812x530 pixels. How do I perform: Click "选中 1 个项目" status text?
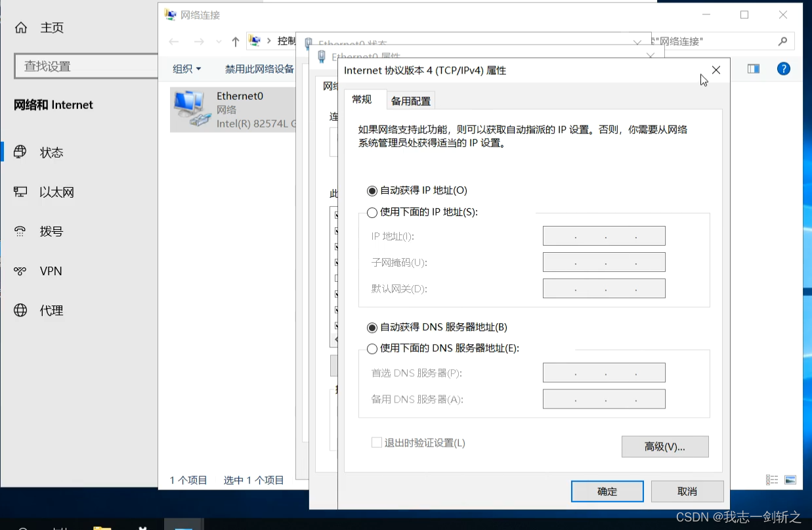pos(254,480)
